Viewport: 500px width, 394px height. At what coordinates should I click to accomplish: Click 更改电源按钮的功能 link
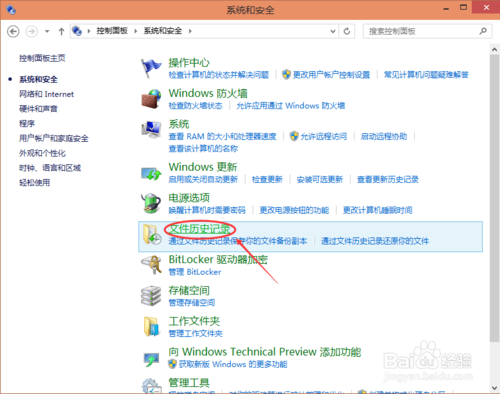click(294, 210)
